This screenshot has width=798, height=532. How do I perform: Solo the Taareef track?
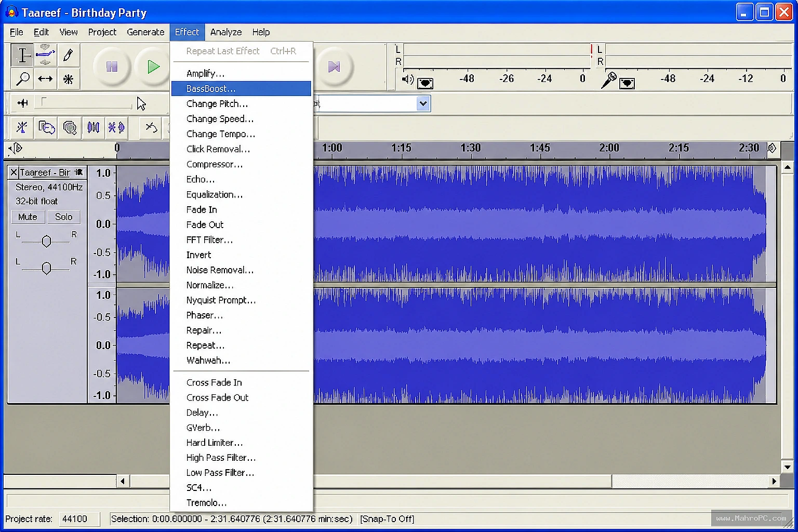(x=63, y=217)
